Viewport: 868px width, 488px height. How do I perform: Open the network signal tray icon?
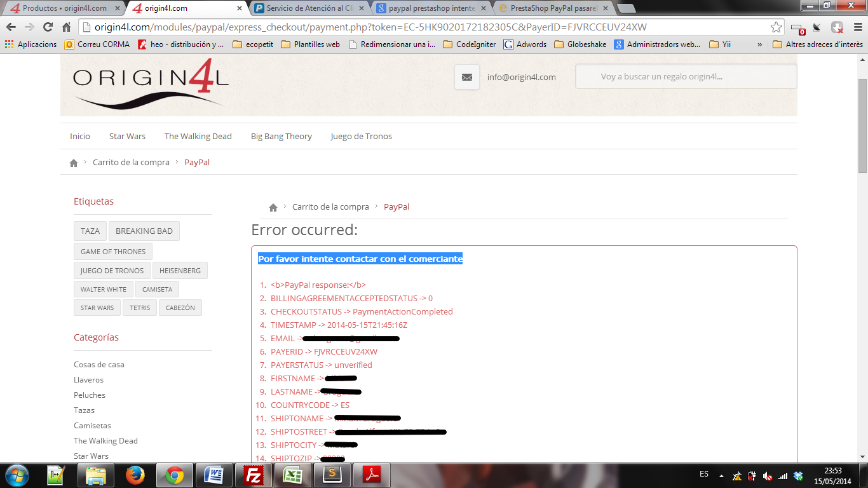pos(783,476)
